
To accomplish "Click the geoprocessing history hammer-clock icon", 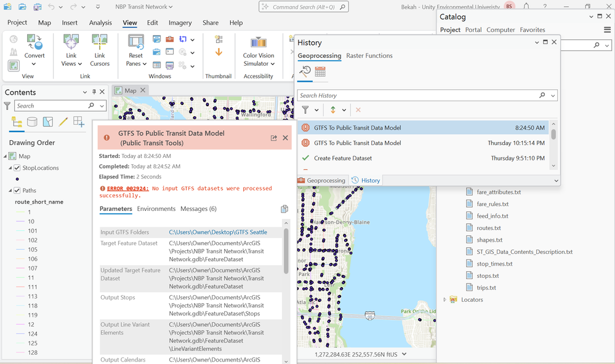I will 305,72.
